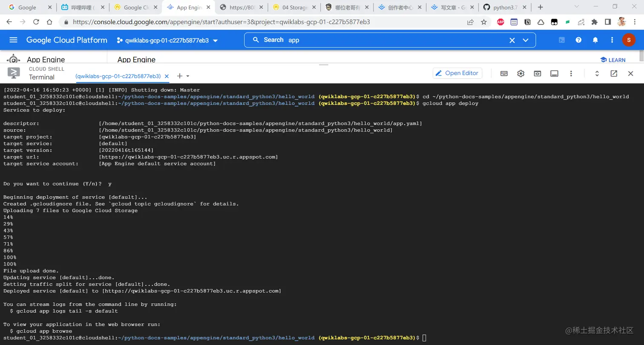
Task: Click the App Engine sidebar heading icon
Action: [x=13, y=59]
